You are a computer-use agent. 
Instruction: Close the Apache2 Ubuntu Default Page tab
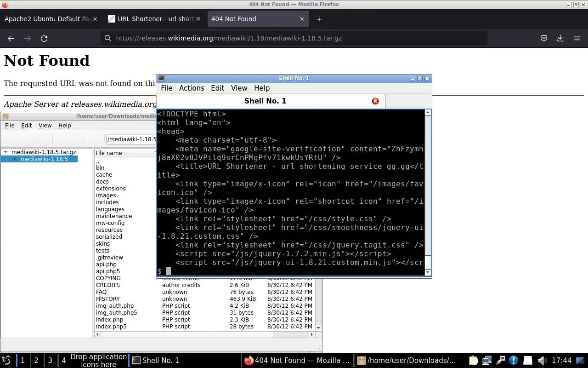(x=95, y=19)
